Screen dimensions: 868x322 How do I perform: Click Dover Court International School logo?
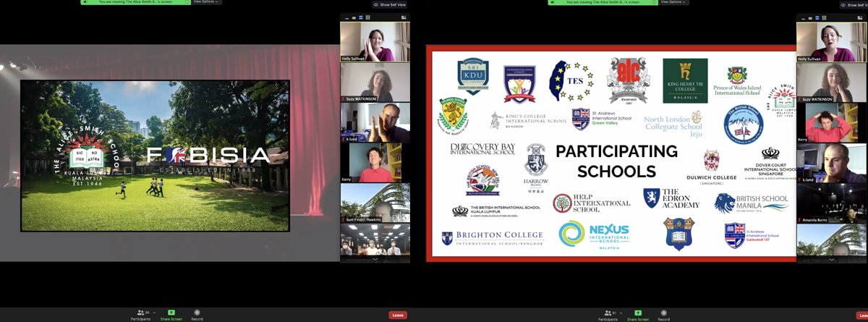click(x=770, y=164)
